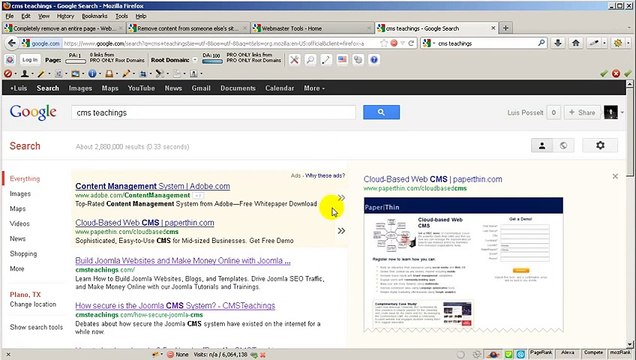
Task: Open a new tab with the plus button
Action: (505, 28)
